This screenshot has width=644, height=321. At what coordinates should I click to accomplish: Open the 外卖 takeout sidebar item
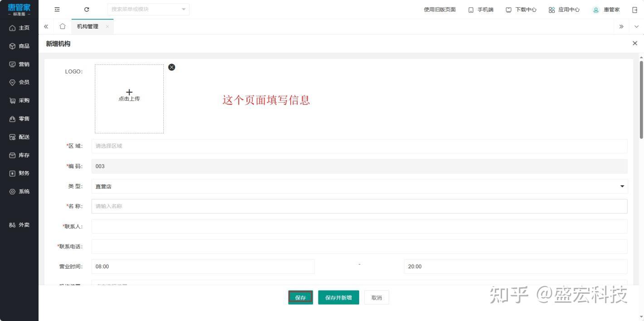click(19, 225)
